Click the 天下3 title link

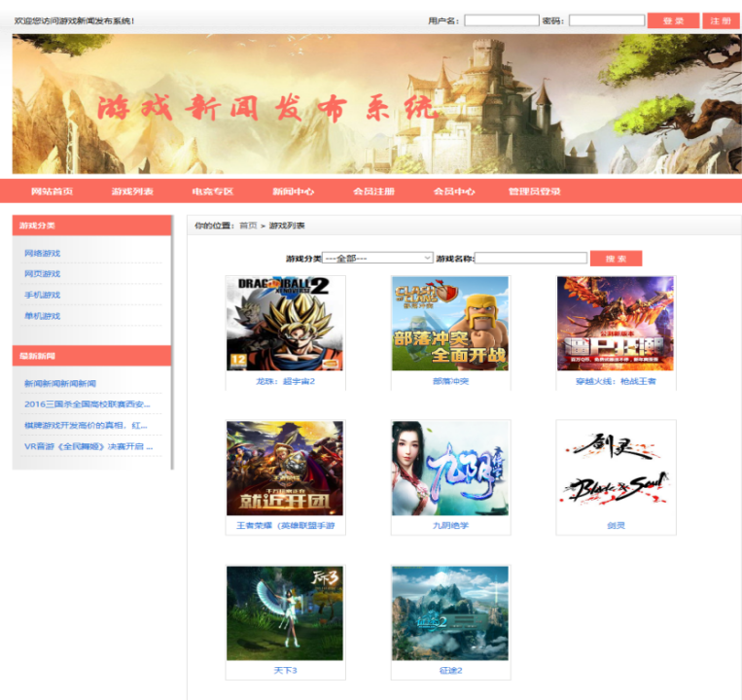coord(285,671)
